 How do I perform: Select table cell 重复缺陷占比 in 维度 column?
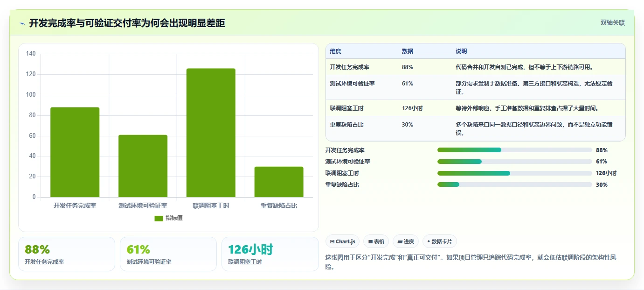pyautogui.click(x=346, y=125)
